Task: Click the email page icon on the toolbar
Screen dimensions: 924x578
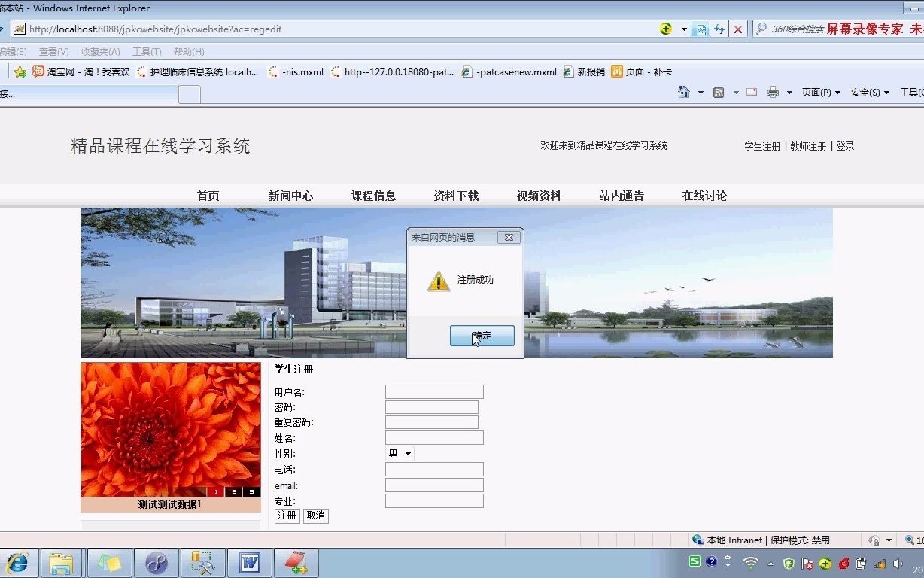Action: pos(751,91)
